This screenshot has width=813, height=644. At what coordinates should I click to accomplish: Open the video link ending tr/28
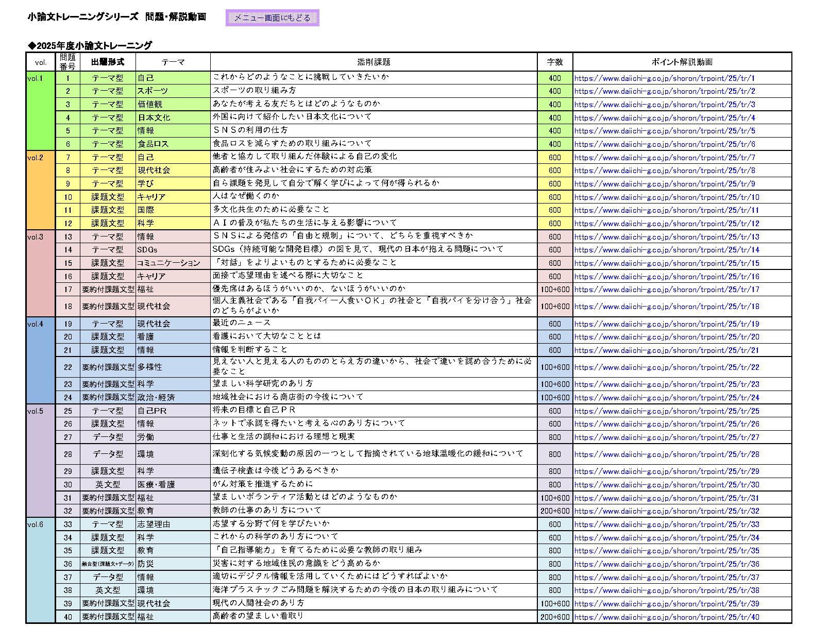click(x=666, y=454)
